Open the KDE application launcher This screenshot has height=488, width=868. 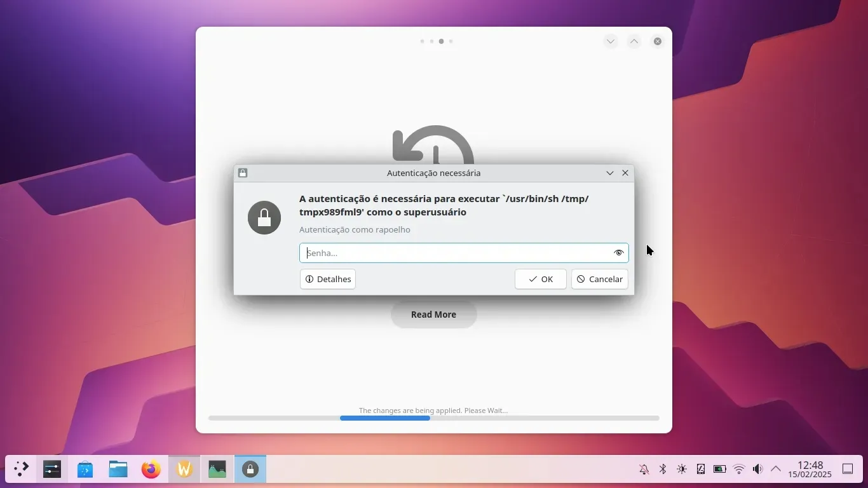click(21, 470)
